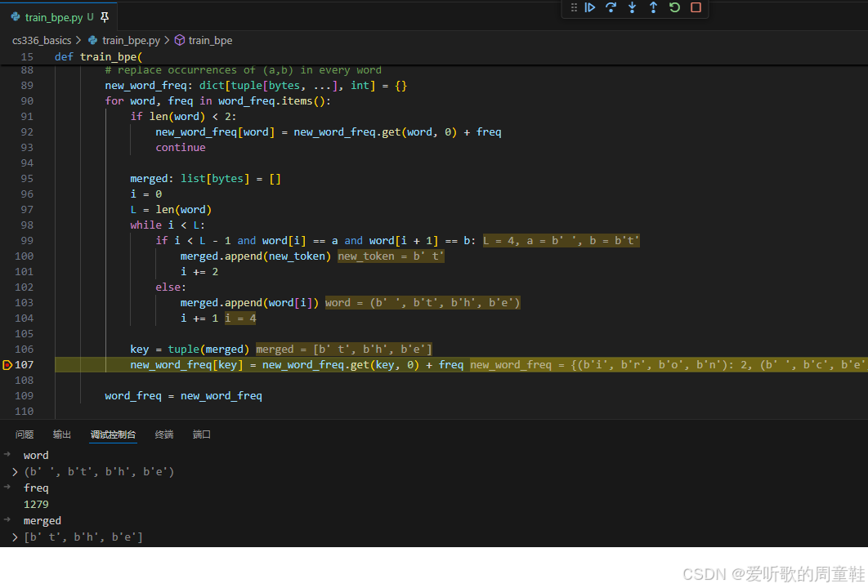
Task: Click inline value i = 4 on line 104
Action: pyautogui.click(x=240, y=318)
